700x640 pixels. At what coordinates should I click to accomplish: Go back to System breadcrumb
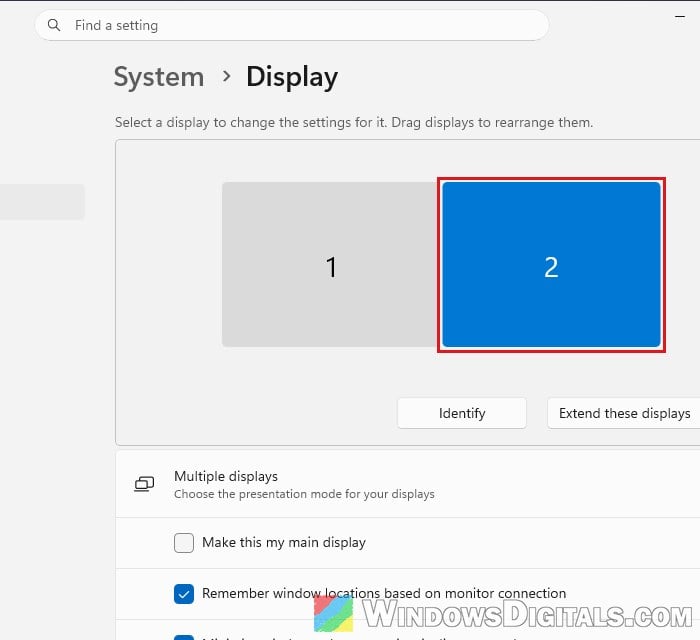(x=159, y=77)
